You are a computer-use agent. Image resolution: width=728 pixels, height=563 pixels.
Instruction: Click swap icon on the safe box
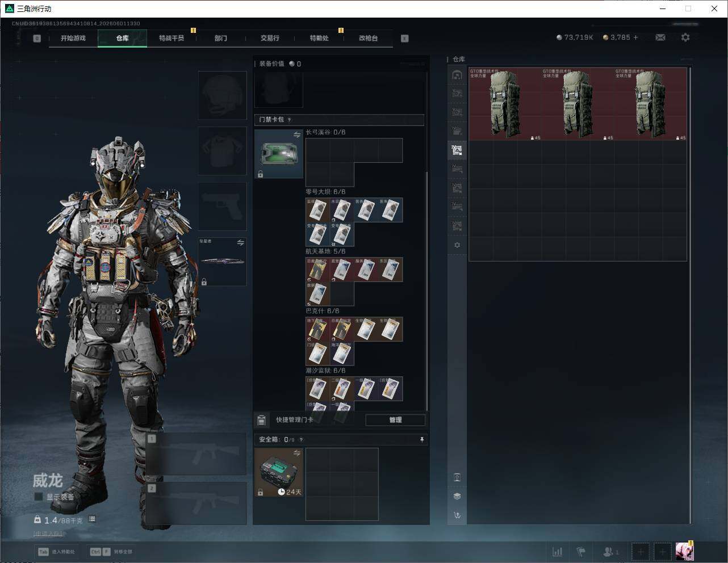click(297, 453)
